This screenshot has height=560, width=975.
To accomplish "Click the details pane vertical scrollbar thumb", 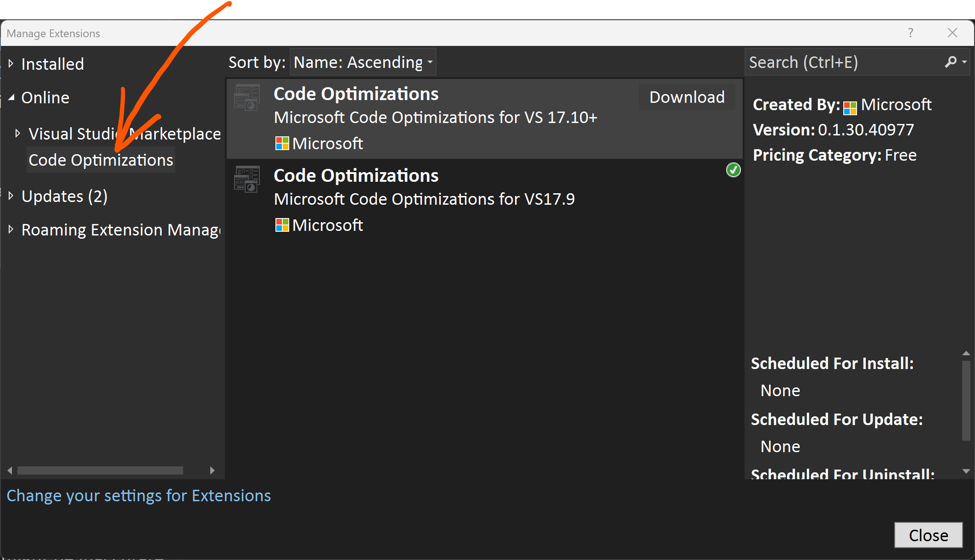I will pyautogui.click(x=966, y=400).
